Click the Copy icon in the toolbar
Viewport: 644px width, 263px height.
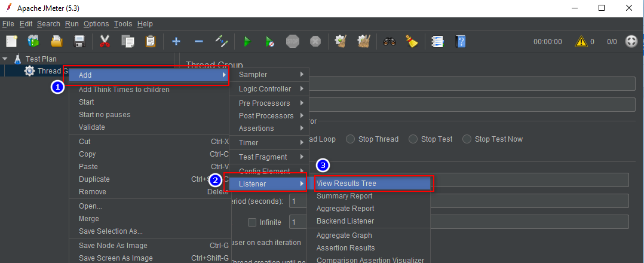coord(128,41)
